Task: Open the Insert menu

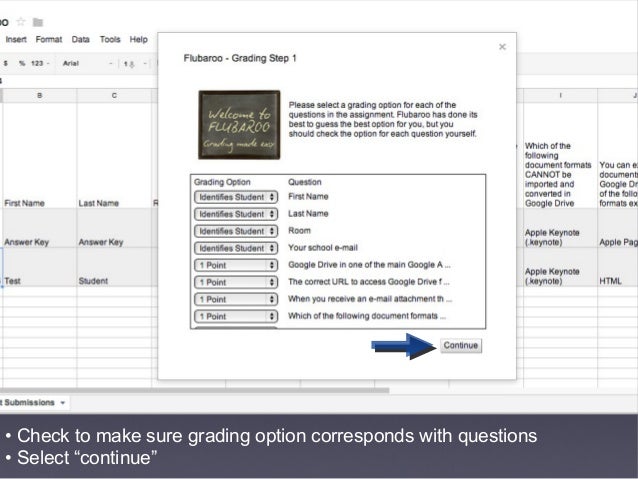Action: pyautogui.click(x=16, y=39)
